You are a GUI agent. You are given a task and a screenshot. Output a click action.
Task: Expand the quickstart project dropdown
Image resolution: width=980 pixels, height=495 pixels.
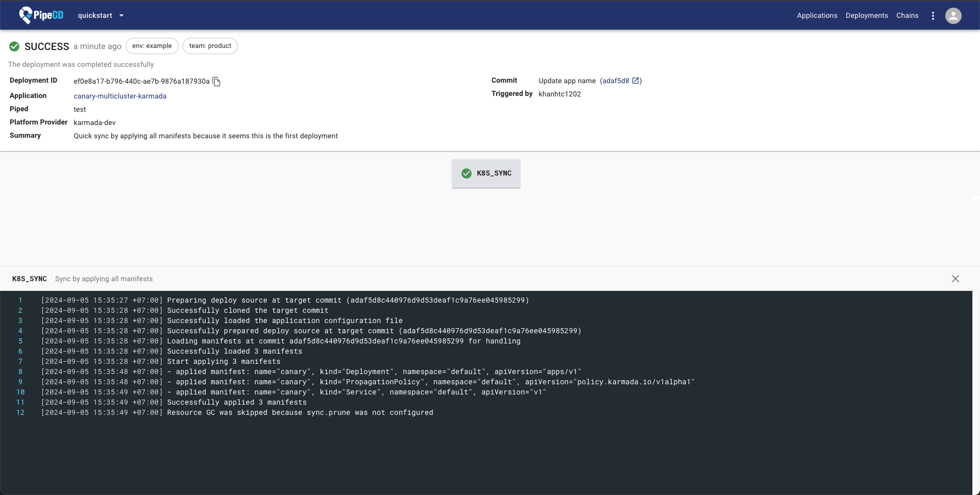[121, 16]
